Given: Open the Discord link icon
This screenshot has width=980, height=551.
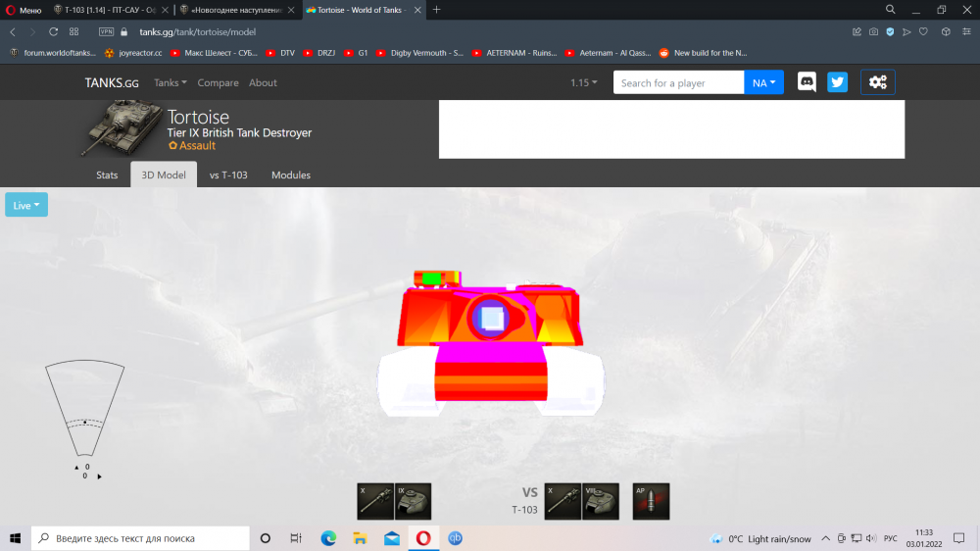Looking at the screenshot, I should coord(808,82).
